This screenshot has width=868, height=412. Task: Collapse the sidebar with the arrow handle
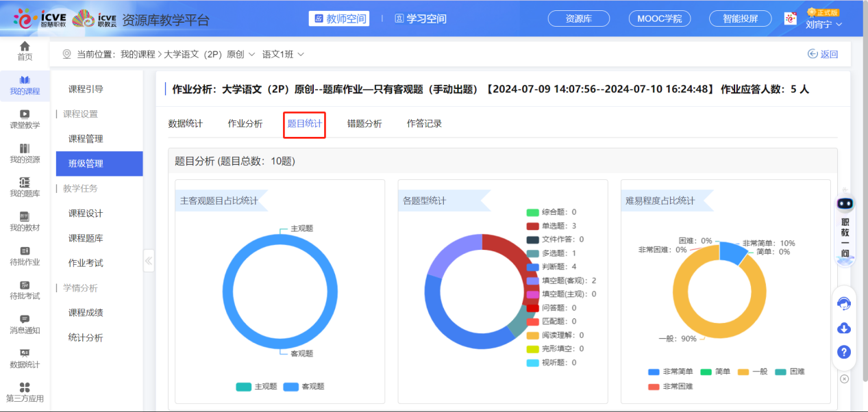[x=148, y=260]
